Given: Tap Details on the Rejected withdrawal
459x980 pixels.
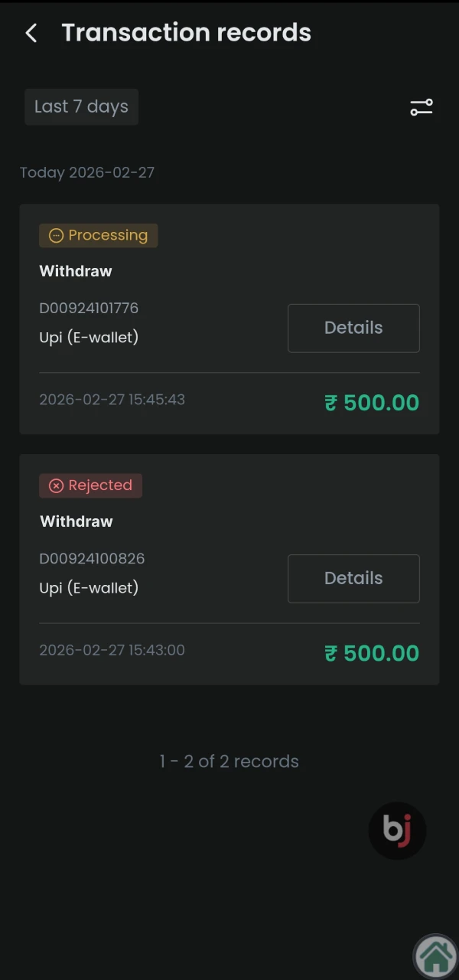Looking at the screenshot, I should pyautogui.click(x=353, y=578).
